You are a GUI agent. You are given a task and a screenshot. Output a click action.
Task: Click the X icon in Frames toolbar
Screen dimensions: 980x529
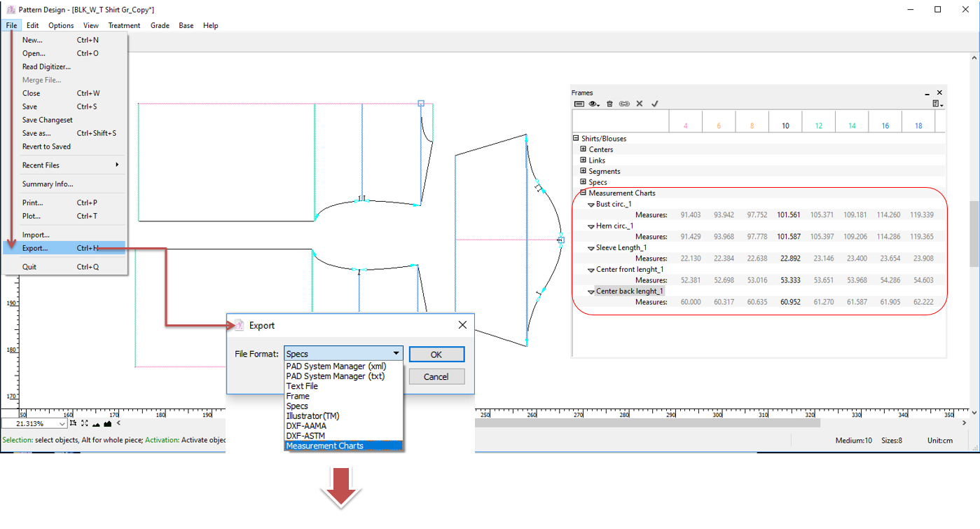(640, 104)
